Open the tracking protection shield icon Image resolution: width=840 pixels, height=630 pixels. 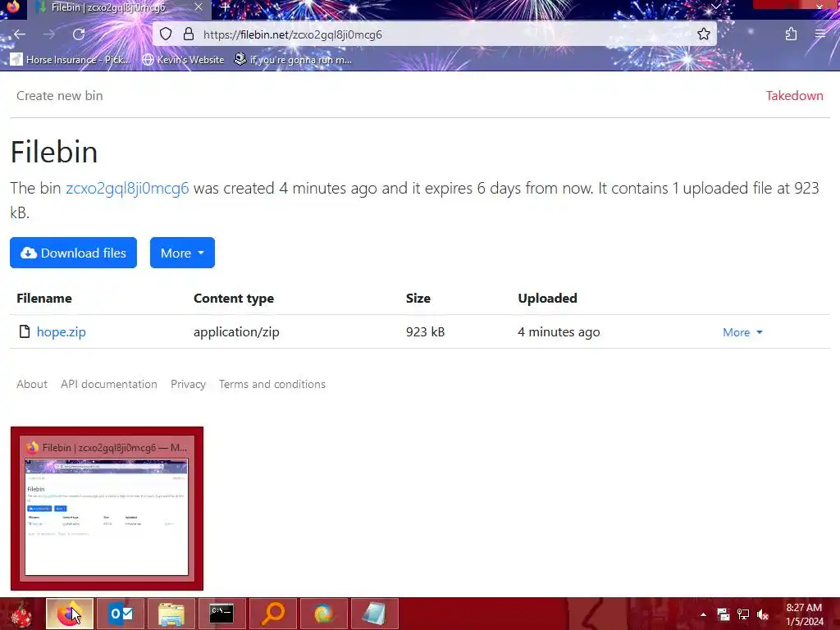point(166,34)
